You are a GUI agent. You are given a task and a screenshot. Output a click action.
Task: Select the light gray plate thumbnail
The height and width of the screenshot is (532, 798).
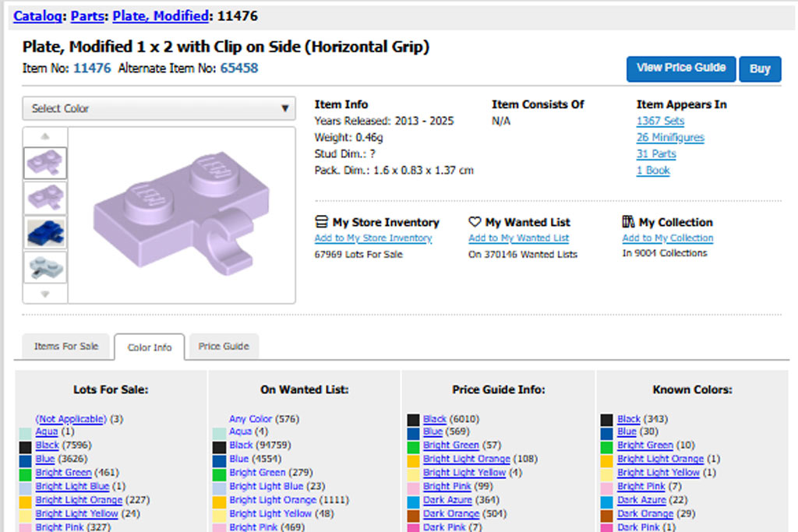pyautogui.click(x=45, y=266)
